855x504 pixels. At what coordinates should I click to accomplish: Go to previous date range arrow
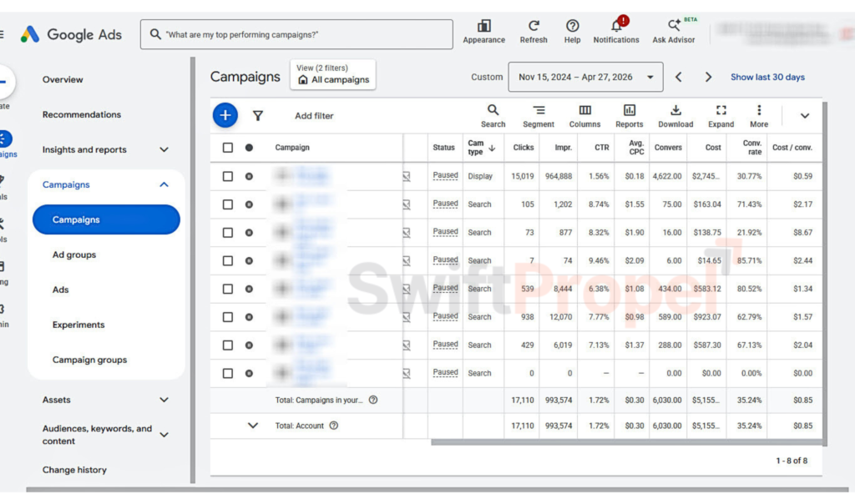[x=678, y=78]
